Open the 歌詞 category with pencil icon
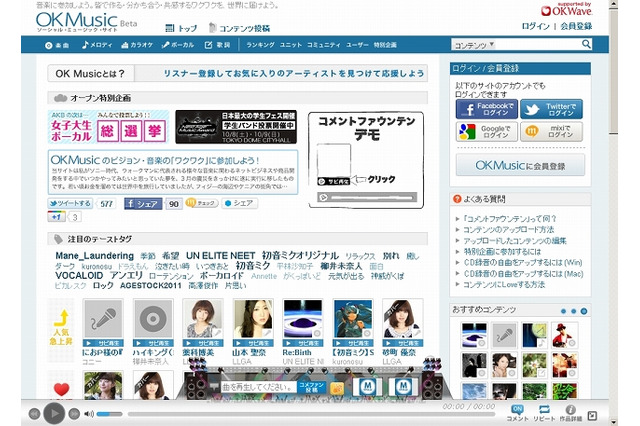This screenshot has width=640, height=426. coord(217,45)
